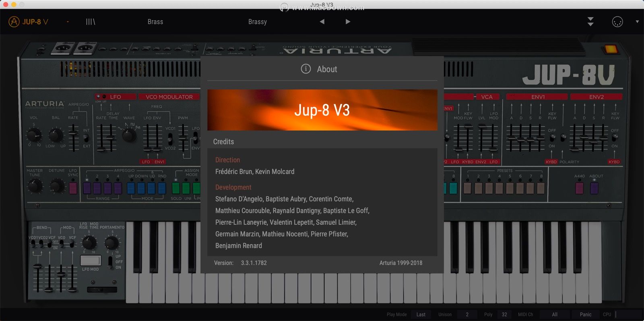Adjust the arpeggio RATE slider
Screen dimensions: 644x321
(73, 138)
